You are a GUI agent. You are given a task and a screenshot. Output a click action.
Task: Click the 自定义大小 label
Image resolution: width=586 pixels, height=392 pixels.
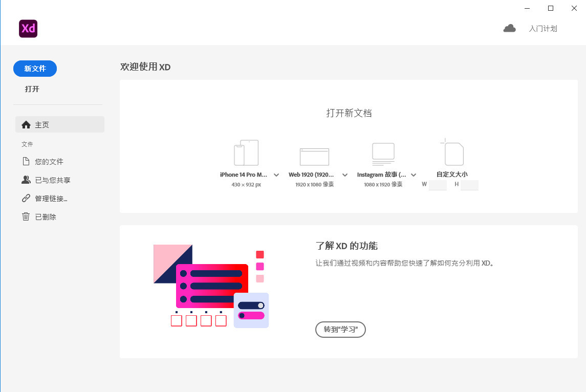point(452,174)
